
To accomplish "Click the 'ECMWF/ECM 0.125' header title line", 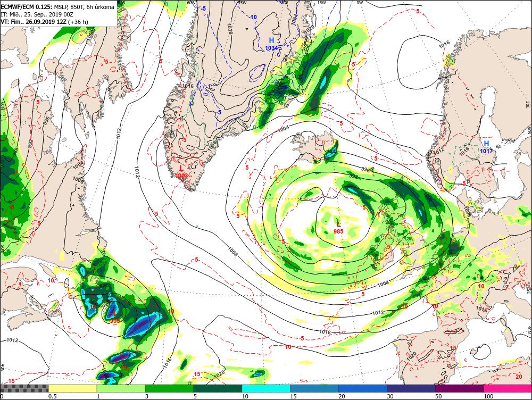I will (57, 7).
